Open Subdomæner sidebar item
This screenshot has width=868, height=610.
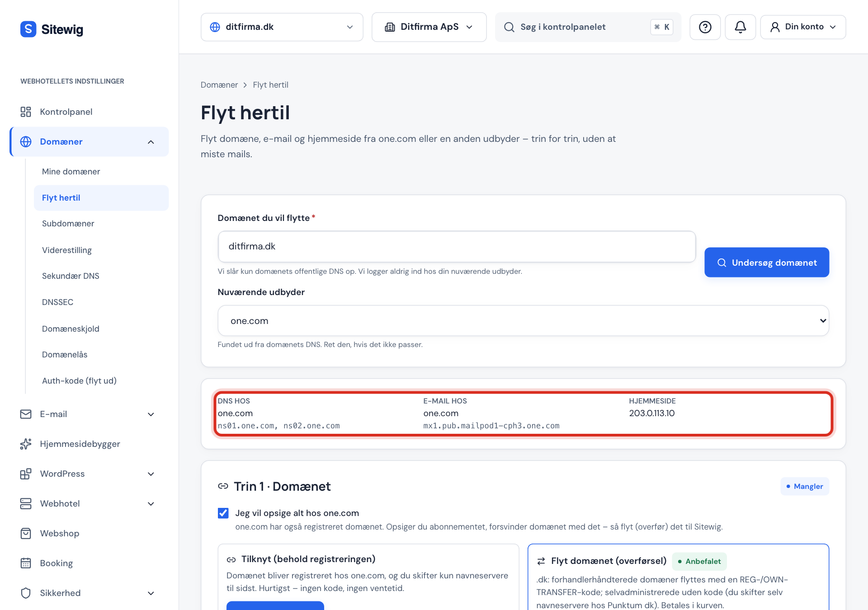tap(101, 224)
